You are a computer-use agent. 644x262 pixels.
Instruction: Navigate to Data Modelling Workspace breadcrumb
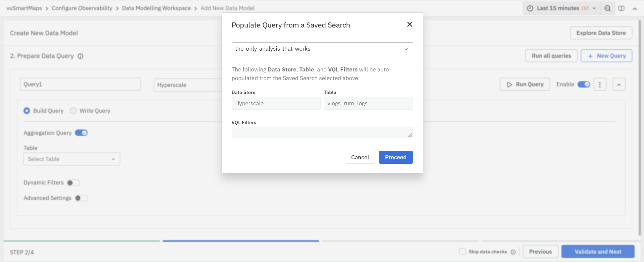coord(156,8)
